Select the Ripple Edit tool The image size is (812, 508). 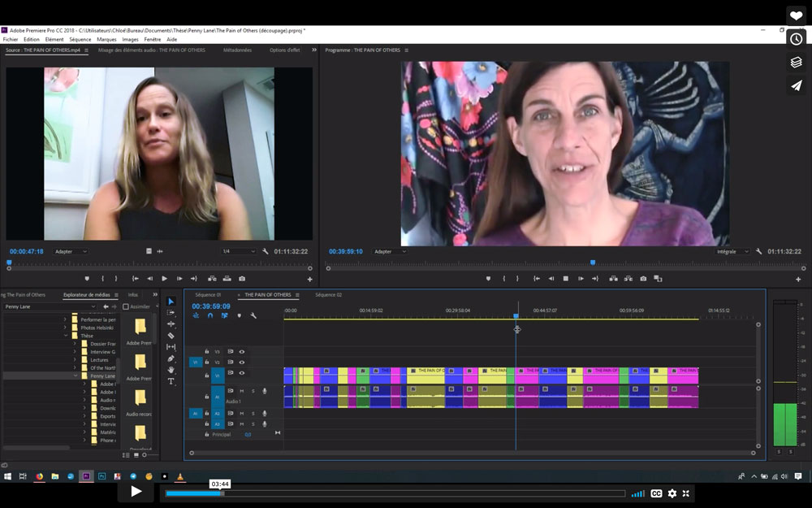171,324
